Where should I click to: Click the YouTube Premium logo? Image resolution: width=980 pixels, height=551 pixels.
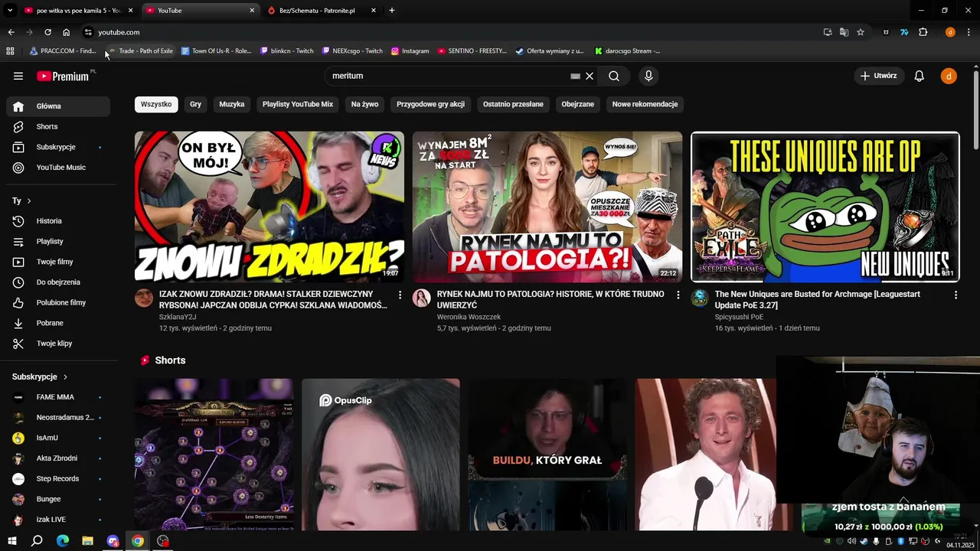pyautogui.click(x=65, y=76)
